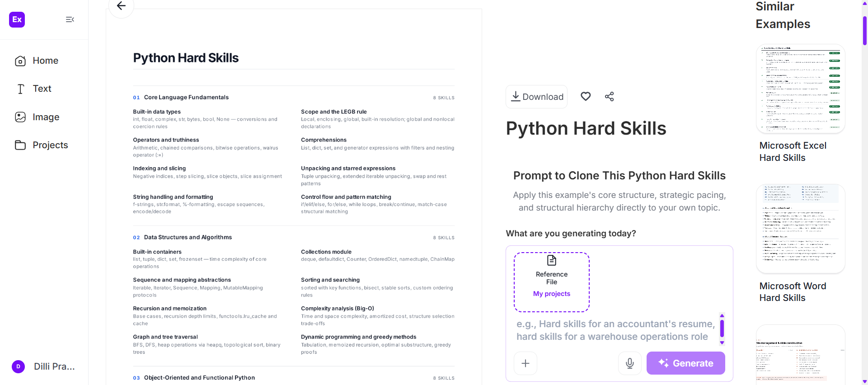This screenshot has height=385, width=868.
Task: Click Object-Oriented and Functional Python heading
Action: click(x=199, y=378)
